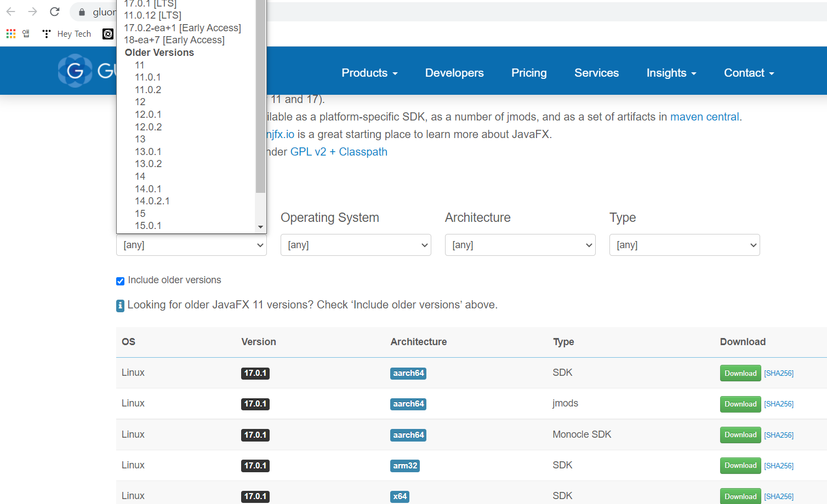Image resolution: width=827 pixels, height=504 pixels.
Task: Open the Operating System dropdown
Action: 356,245
